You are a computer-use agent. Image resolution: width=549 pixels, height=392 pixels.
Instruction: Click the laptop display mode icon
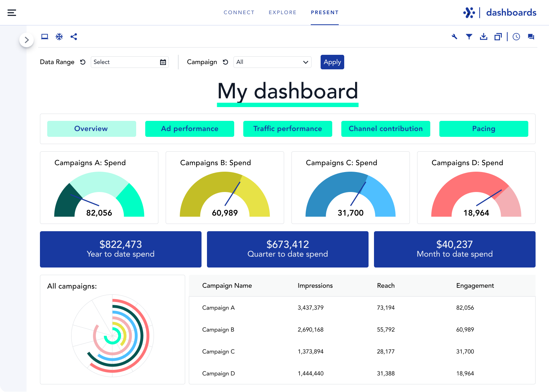click(45, 37)
